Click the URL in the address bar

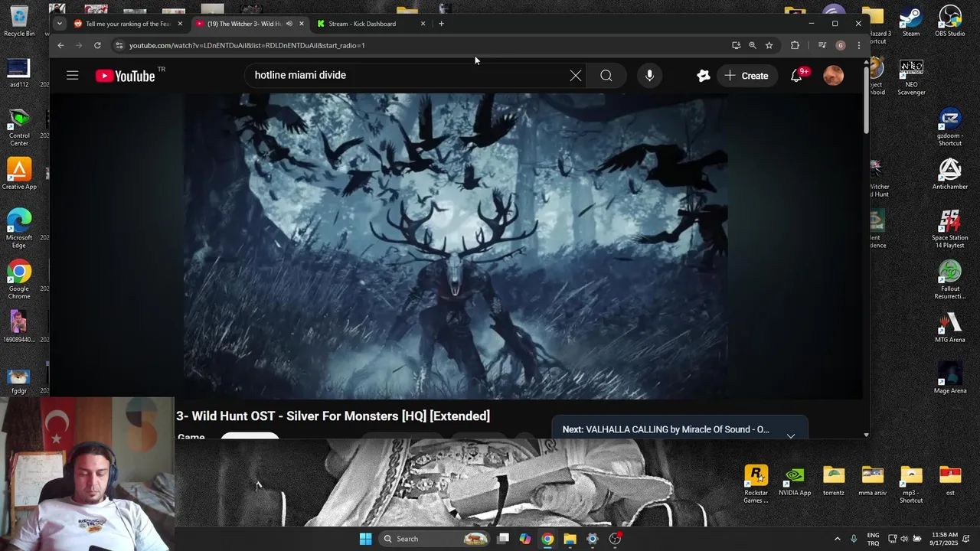[x=247, y=45]
